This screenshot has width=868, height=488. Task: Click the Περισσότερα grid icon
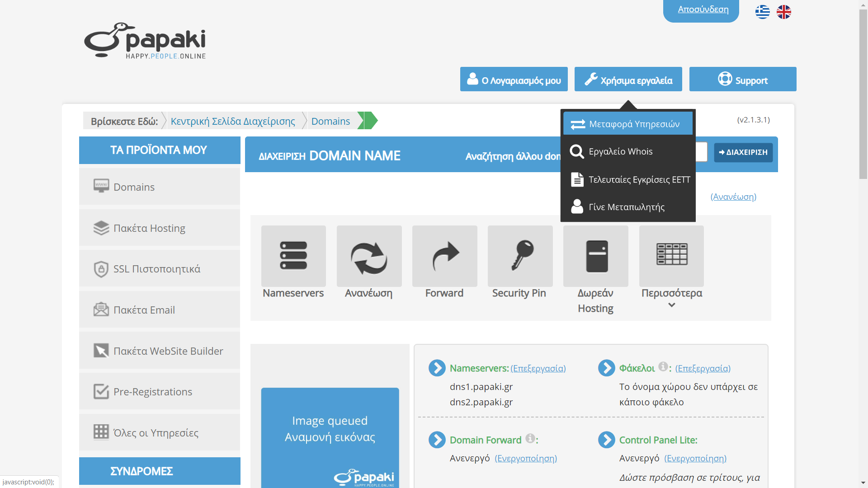coord(671,256)
